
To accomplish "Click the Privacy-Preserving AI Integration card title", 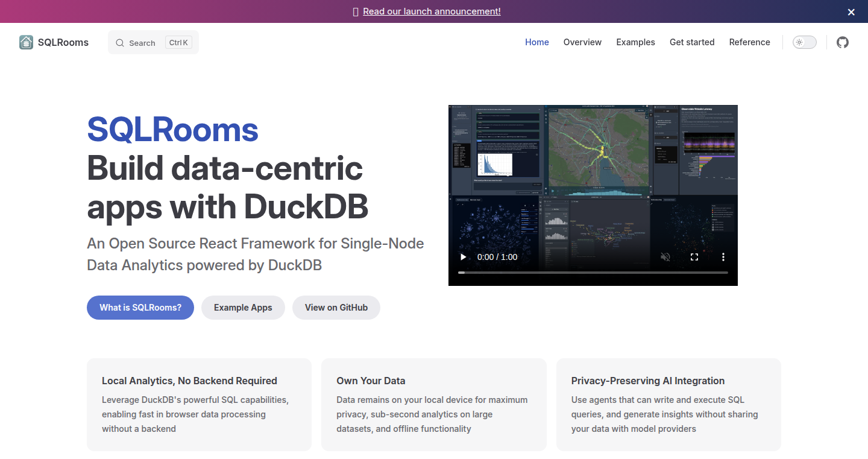I will 648,381.
